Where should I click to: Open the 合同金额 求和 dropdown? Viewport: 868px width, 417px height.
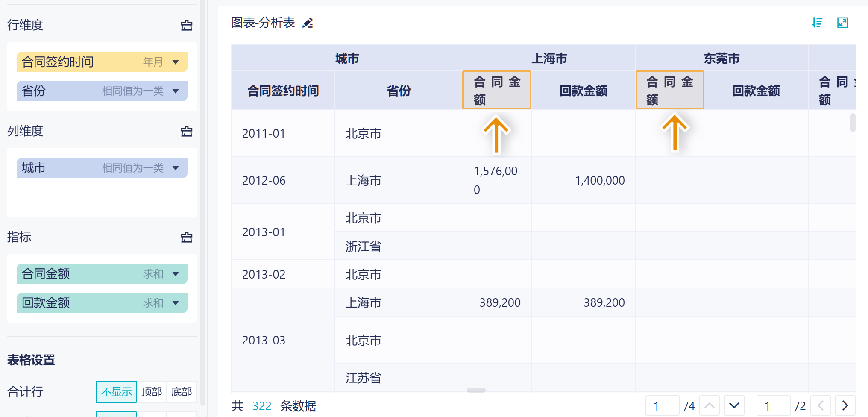point(176,274)
